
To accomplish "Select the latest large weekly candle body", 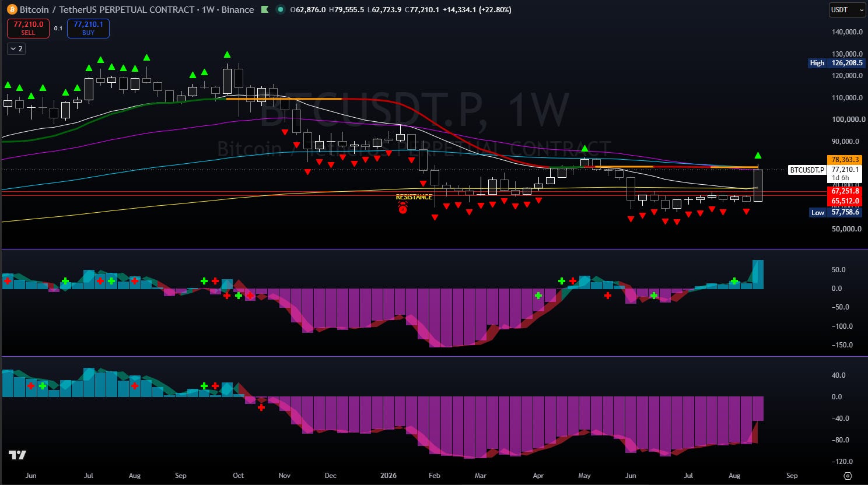I will click(758, 185).
